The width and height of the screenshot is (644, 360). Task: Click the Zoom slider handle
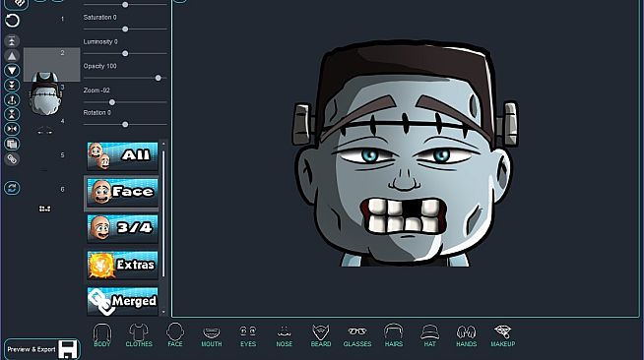pyautogui.click(x=112, y=102)
